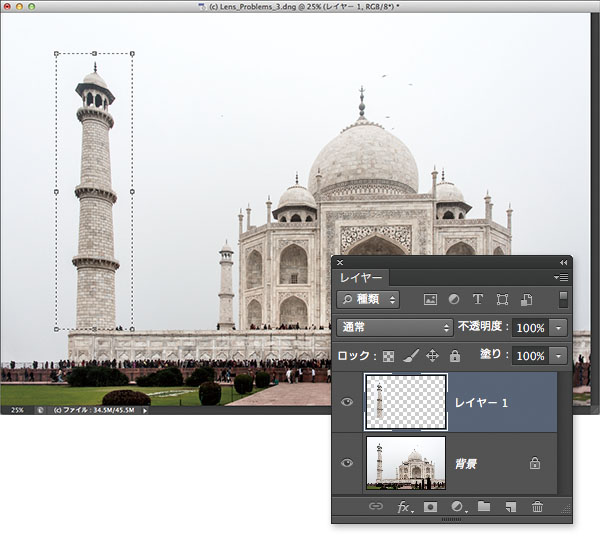This screenshot has width=600, height=538.
Task: Toggle the lock position option
Action: coord(433,356)
